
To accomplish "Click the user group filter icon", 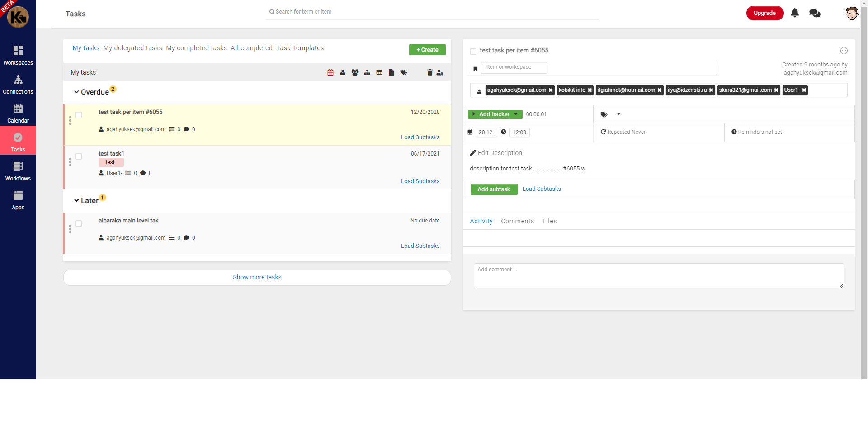I will pyautogui.click(x=355, y=72).
